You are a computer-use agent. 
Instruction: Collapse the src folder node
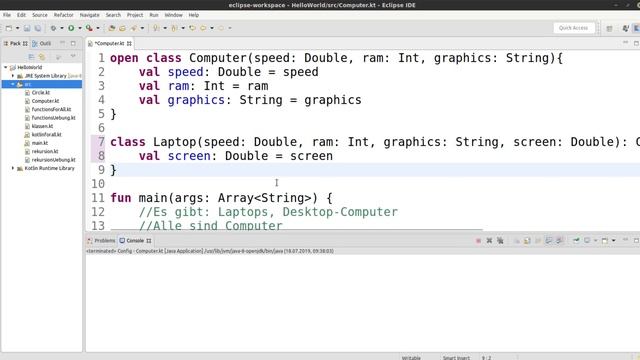(x=13, y=84)
